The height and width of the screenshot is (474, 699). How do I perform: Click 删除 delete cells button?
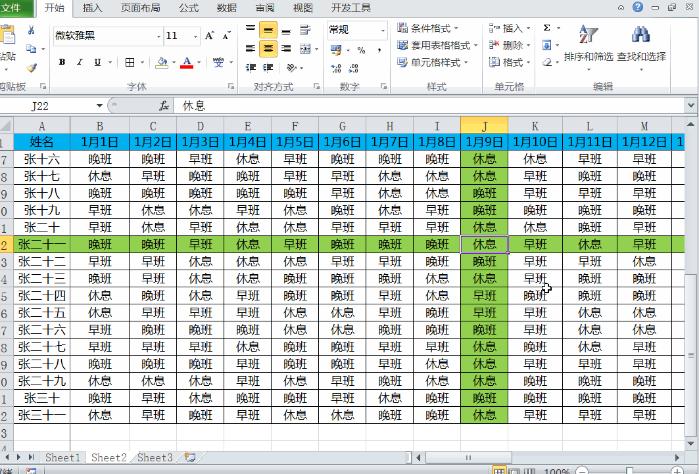click(x=510, y=45)
